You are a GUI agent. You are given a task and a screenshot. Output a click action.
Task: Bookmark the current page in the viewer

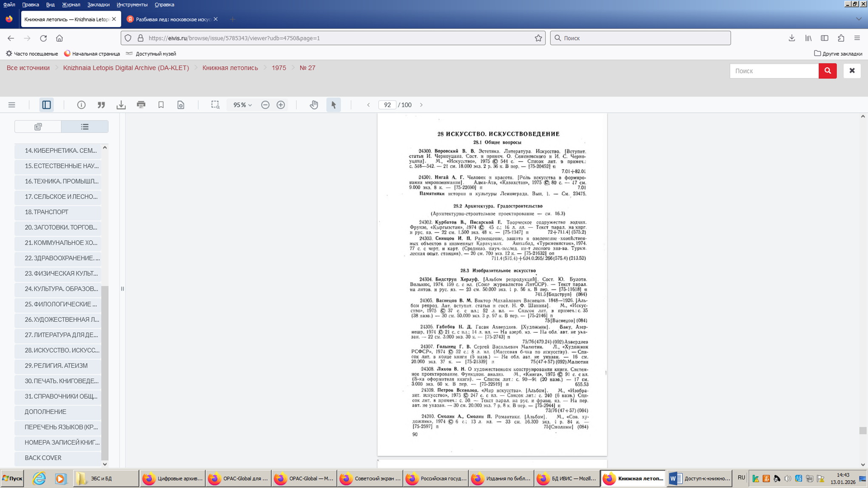click(x=161, y=105)
